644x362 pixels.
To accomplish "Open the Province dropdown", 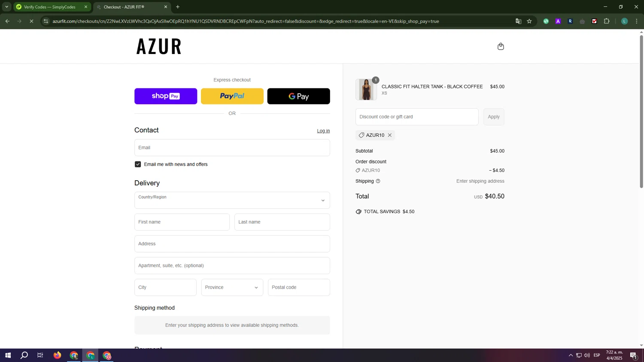I will click(232, 287).
